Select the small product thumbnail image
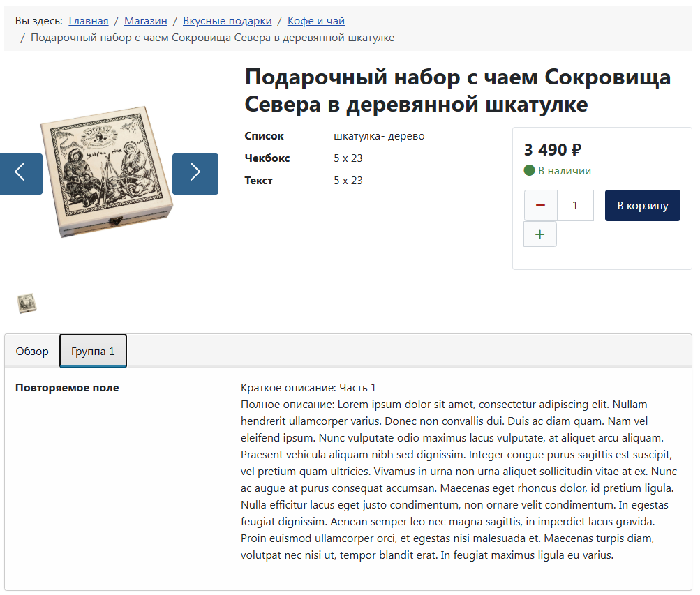This screenshot has height=595, width=700. click(27, 303)
